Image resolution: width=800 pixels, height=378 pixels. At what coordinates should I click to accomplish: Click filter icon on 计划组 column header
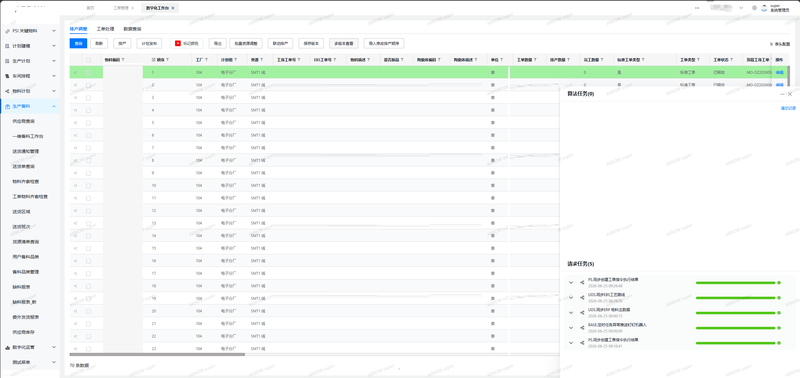(236, 60)
